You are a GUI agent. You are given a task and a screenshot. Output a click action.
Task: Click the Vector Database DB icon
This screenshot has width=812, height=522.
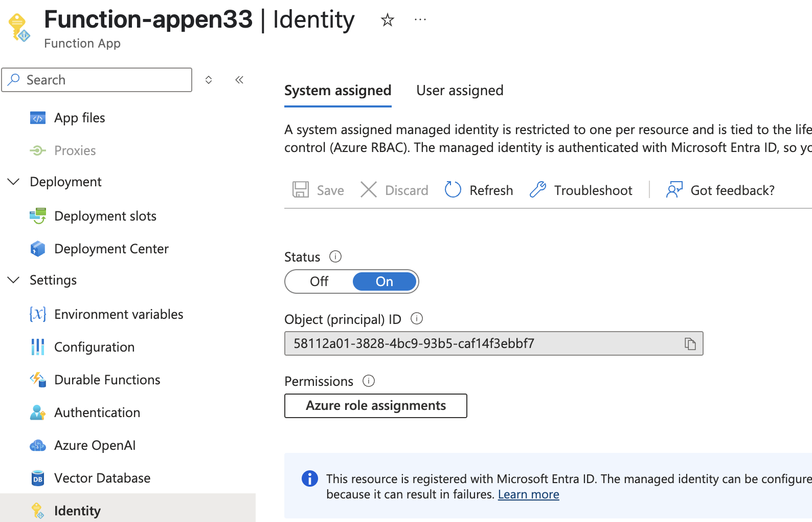pos(38,478)
